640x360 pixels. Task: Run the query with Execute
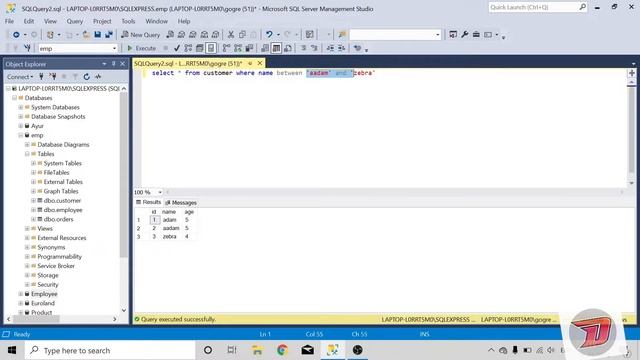[141, 48]
